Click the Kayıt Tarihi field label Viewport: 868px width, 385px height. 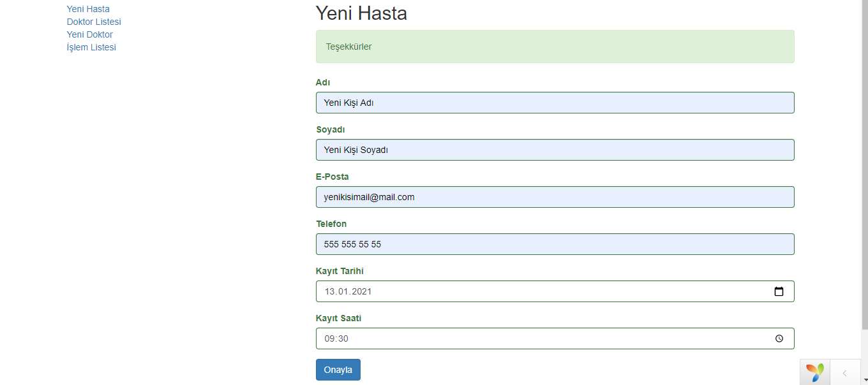coord(340,271)
